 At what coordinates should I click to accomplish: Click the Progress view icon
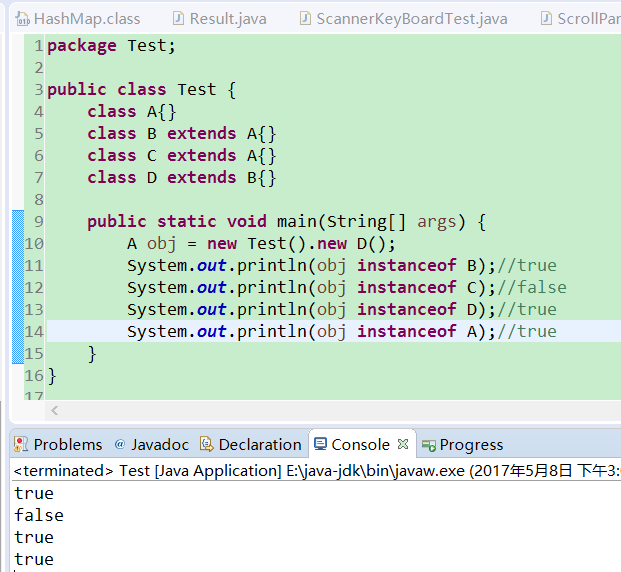(x=429, y=445)
